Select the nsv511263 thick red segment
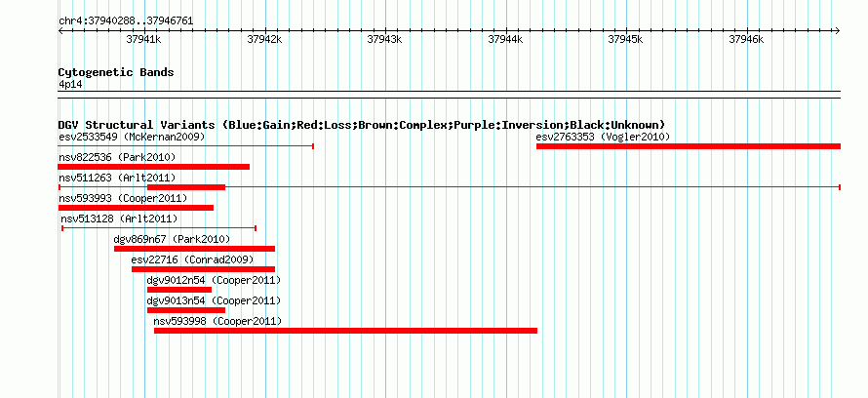This screenshot has width=868, height=398. click(x=186, y=187)
